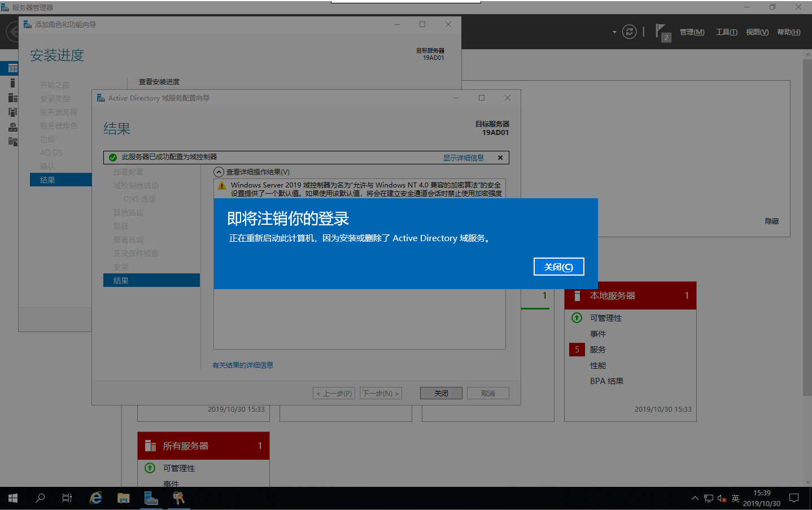Open Action Center notification icon
This screenshot has width=812, height=510.
coord(794,498)
